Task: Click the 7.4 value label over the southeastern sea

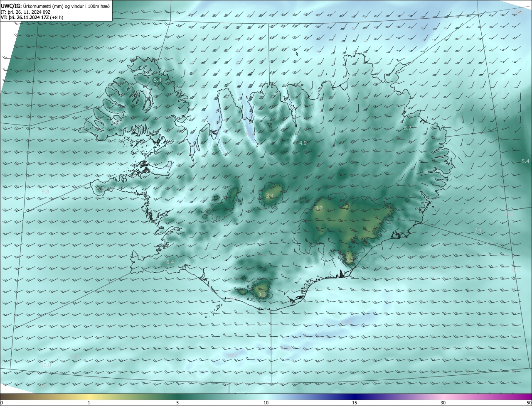Action: tap(478, 231)
